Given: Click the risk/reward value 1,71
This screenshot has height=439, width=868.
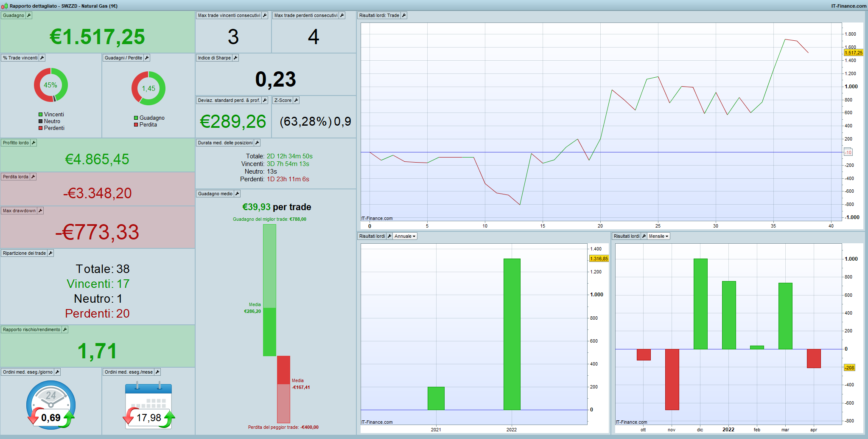Looking at the screenshot, I should (97, 351).
